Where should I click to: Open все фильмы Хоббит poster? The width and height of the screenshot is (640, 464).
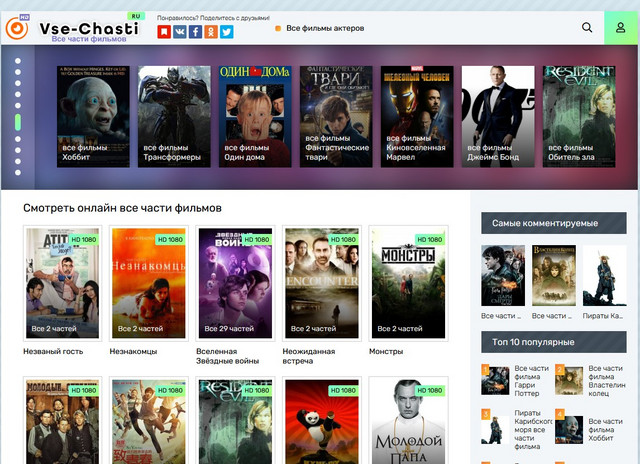(x=93, y=117)
